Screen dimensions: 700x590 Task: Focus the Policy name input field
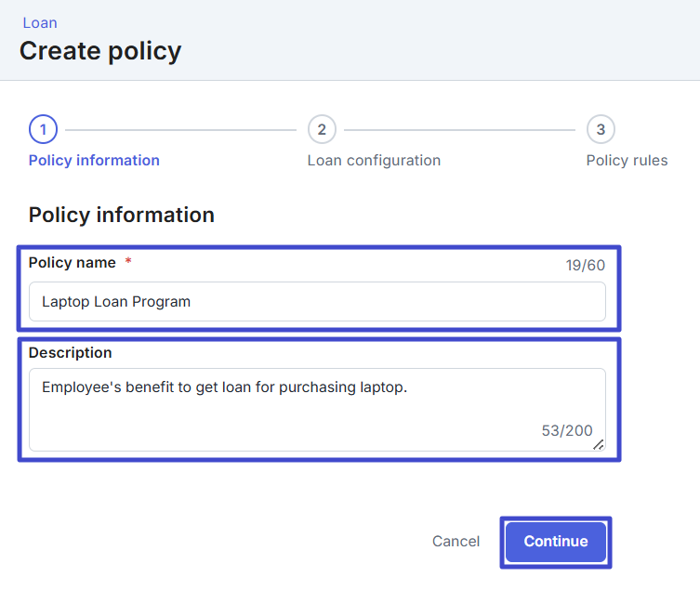click(317, 302)
